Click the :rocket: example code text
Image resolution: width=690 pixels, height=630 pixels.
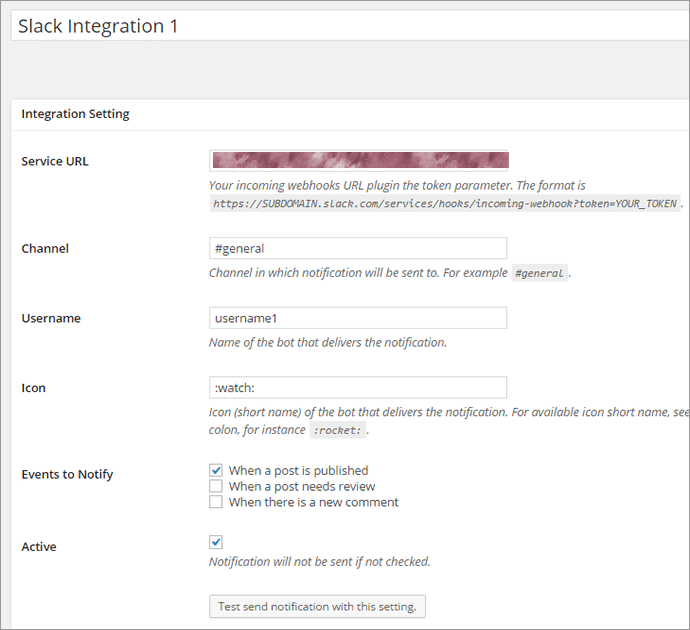338,430
